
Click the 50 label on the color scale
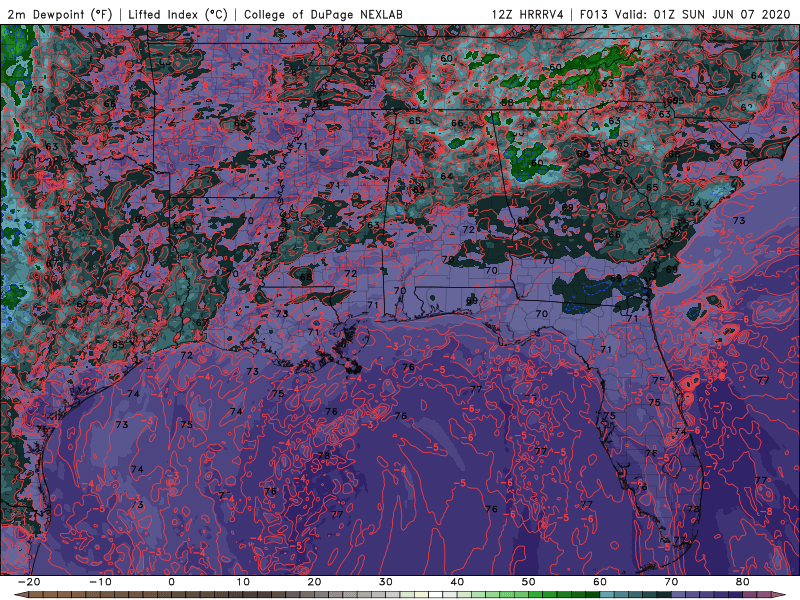coord(529,582)
